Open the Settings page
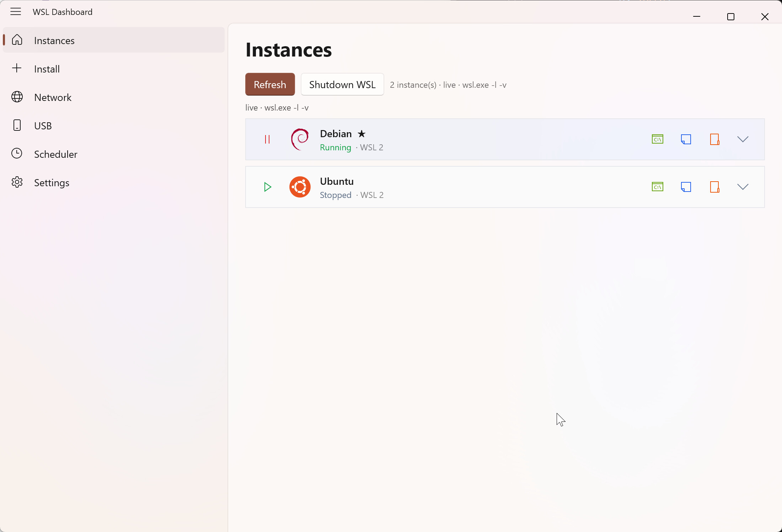This screenshot has height=532, width=782. tap(114, 182)
